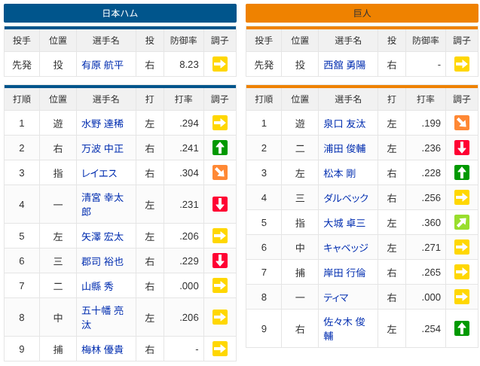Click the green up-arrow icon for 松本 剛
Viewport: 480px width, 366px height.
[462, 173]
